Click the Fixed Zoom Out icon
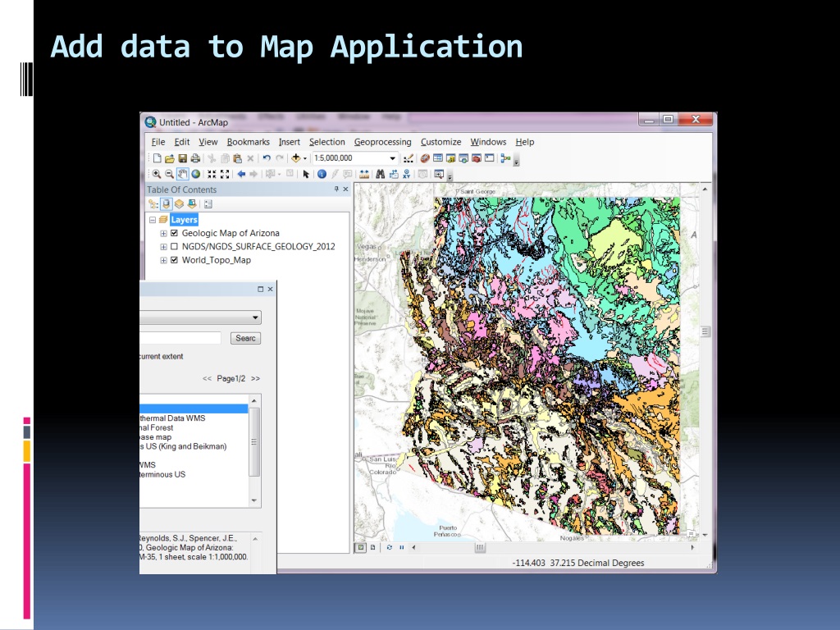Screen dimensions: 840x630 pyautogui.click(x=225, y=174)
